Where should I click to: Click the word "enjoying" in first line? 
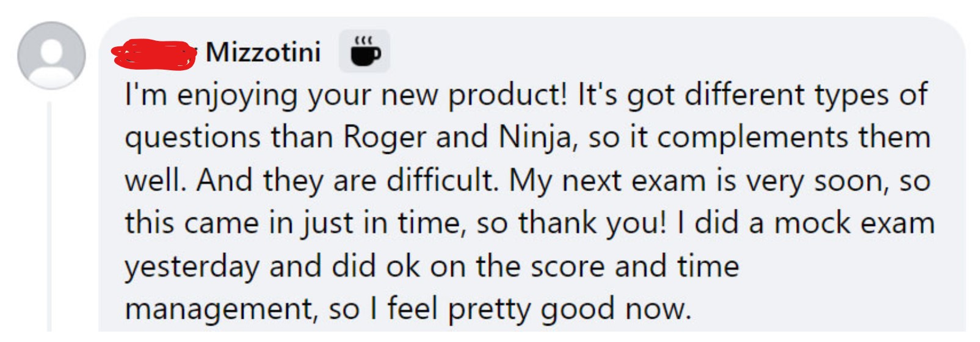click(237, 96)
